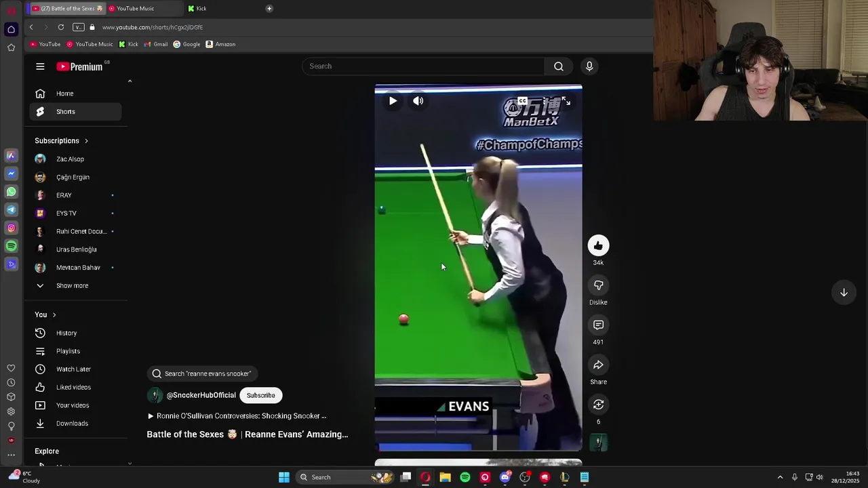
Task: Expand the You section chevron
Action: [54, 315]
